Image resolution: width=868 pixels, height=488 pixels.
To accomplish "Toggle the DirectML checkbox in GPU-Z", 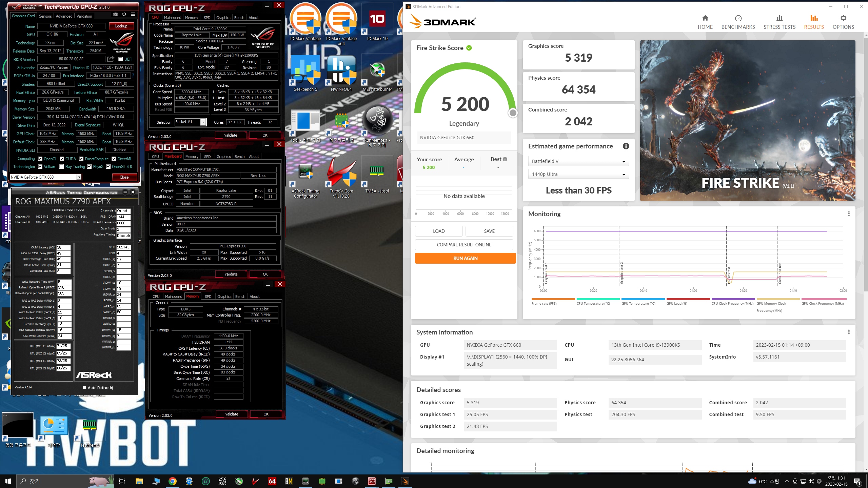I will (114, 159).
